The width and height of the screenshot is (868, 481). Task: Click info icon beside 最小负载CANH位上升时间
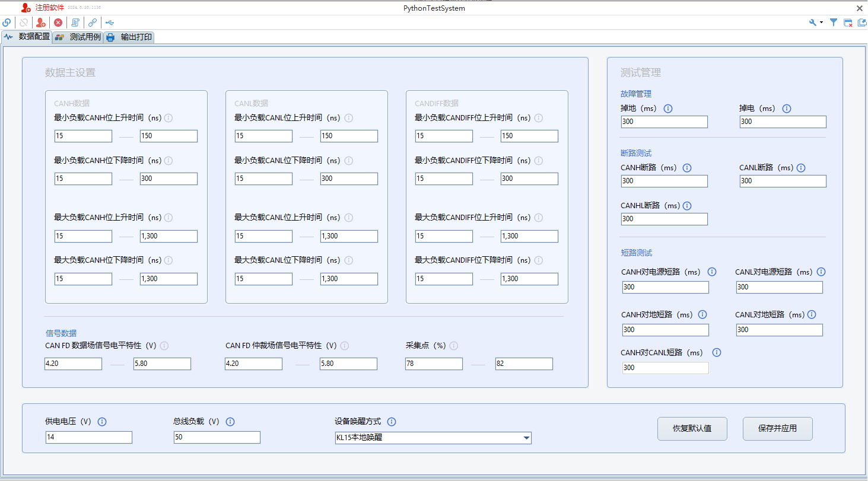168,118
